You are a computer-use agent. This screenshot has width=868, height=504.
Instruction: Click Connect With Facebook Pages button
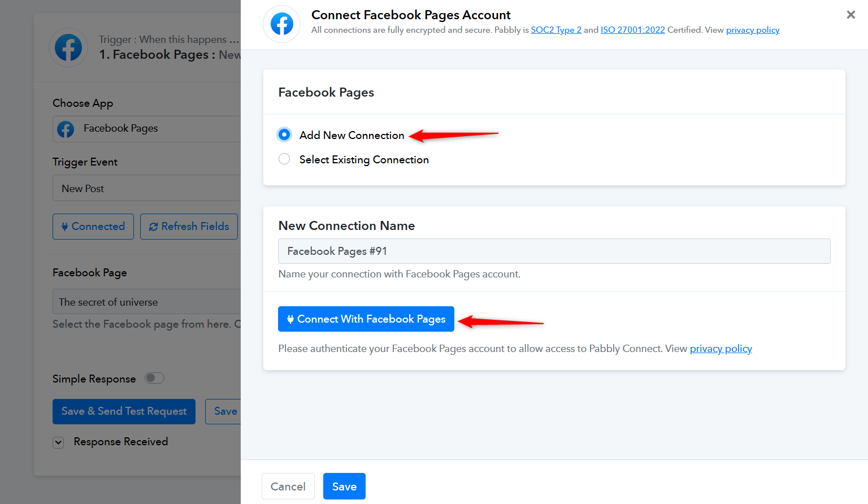coord(366,319)
